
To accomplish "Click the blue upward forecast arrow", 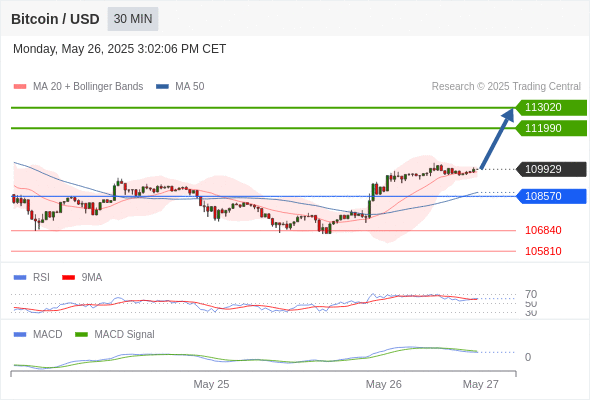I will tap(497, 138).
